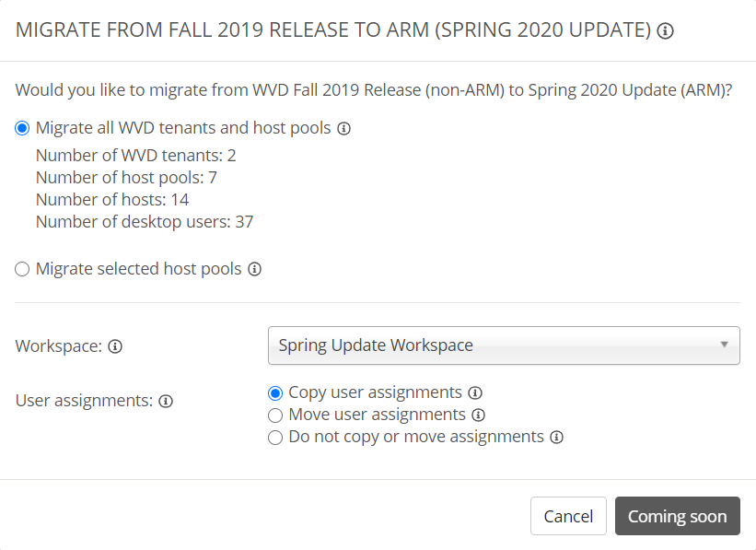
Task: Show info about Copy user assignments
Action: click(x=475, y=392)
